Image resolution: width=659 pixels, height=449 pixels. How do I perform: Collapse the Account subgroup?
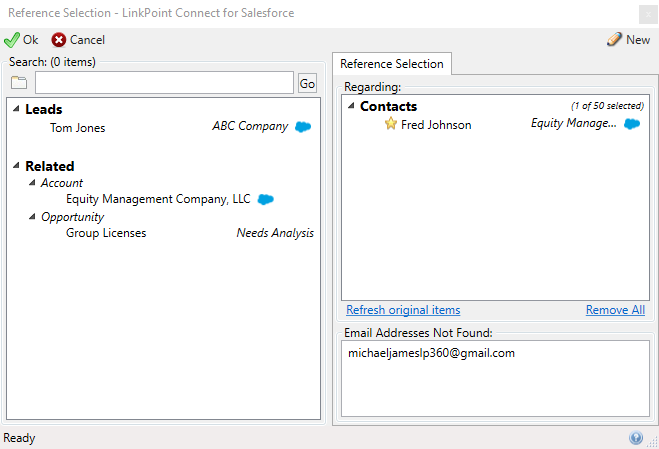pos(32,182)
